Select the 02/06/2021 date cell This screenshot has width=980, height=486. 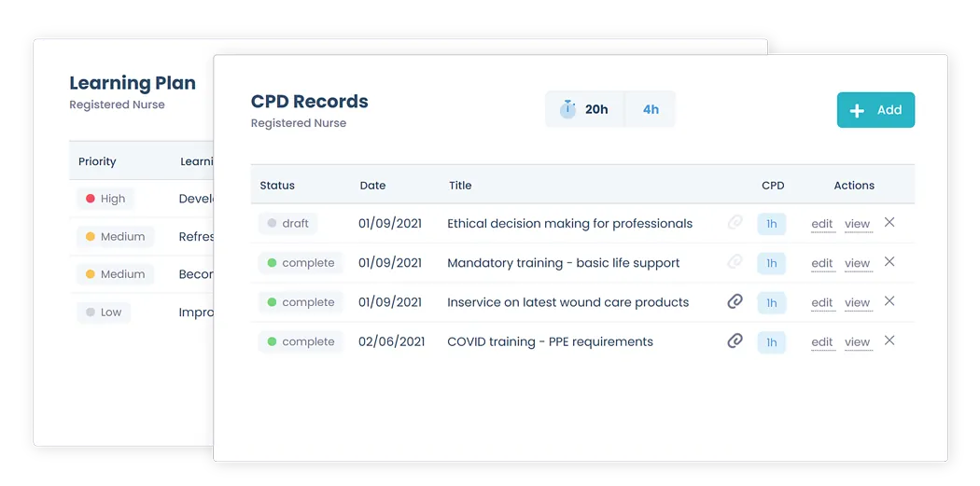click(x=392, y=341)
